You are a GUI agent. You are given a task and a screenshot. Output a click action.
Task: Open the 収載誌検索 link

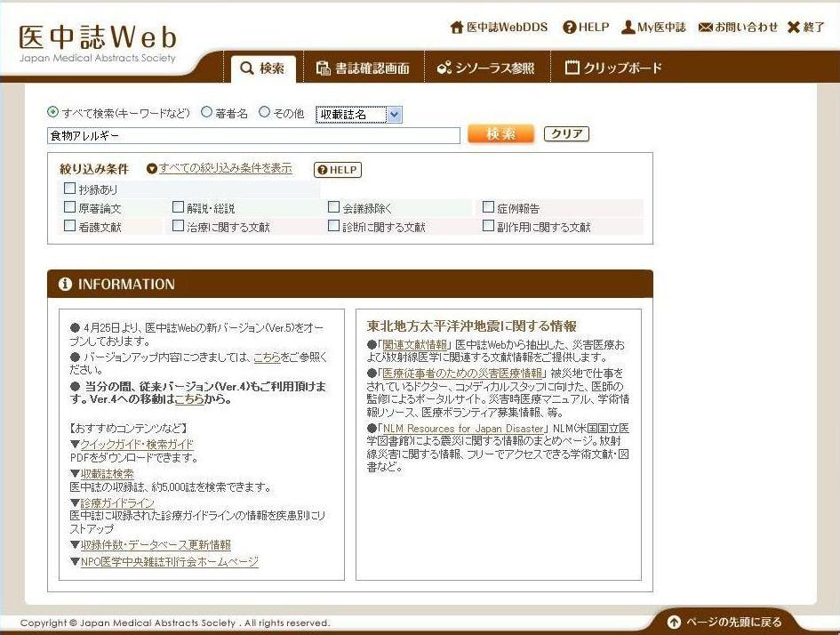click(108, 474)
